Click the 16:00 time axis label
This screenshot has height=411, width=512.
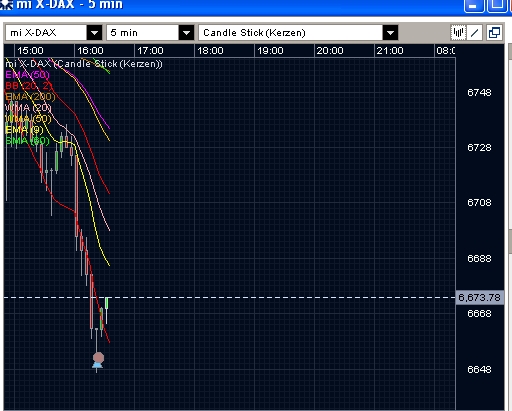tap(90, 51)
